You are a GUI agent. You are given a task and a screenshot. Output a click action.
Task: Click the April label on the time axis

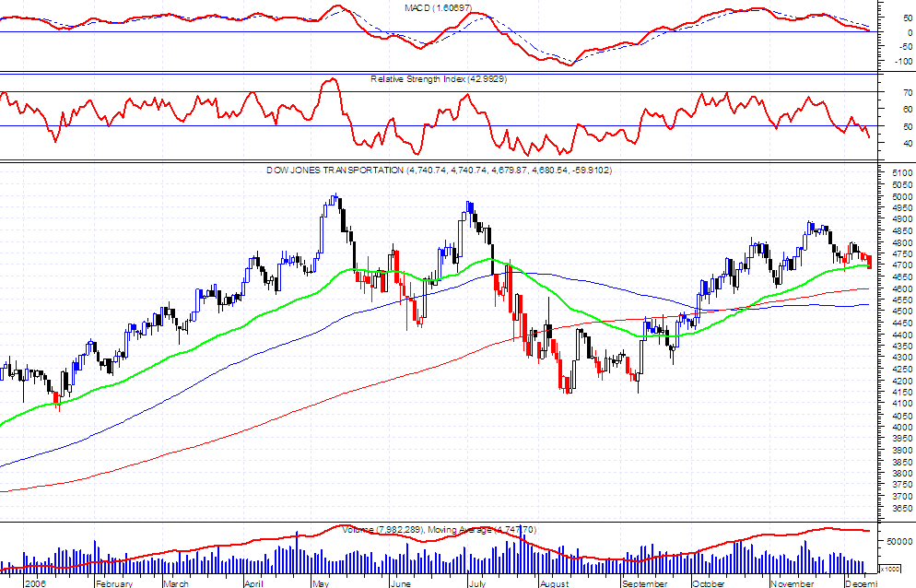point(253,583)
